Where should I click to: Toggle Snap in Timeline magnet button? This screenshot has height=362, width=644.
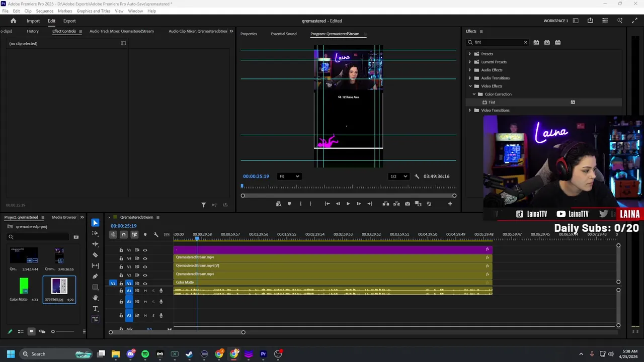124,234
